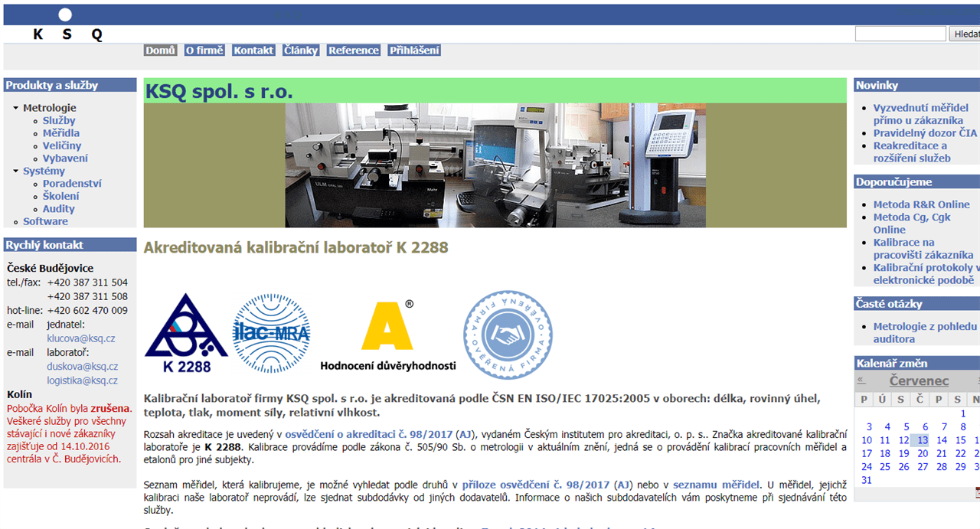Open the Články menu item
Viewport: 980px width, 529px height.
click(x=300, y=51)
